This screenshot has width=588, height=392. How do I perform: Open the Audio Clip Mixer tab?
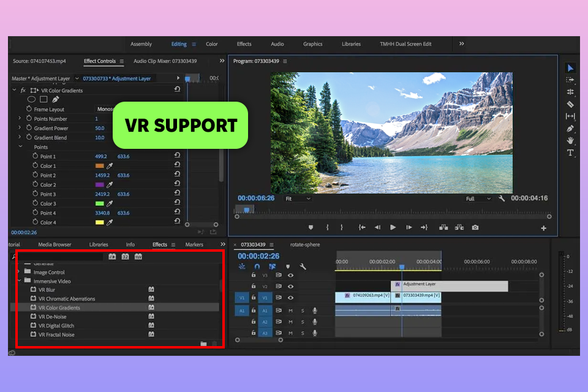pyautogui.click(x=165, y=61)
